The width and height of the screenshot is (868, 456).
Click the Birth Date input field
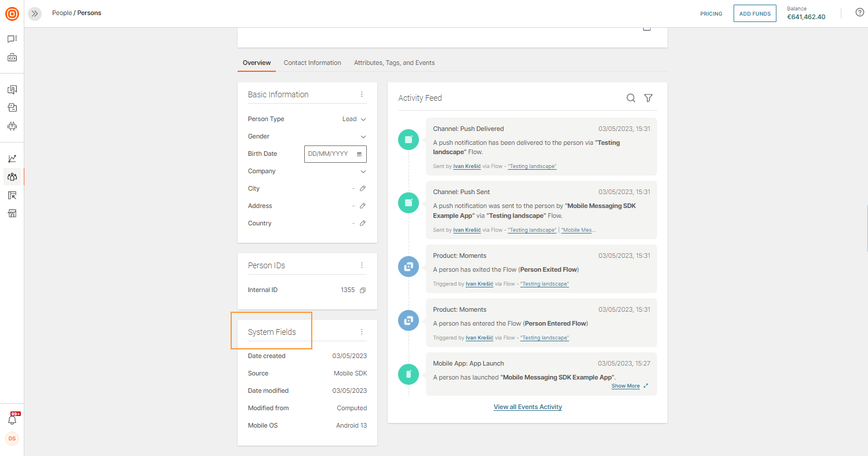click(x=331, y=154)
